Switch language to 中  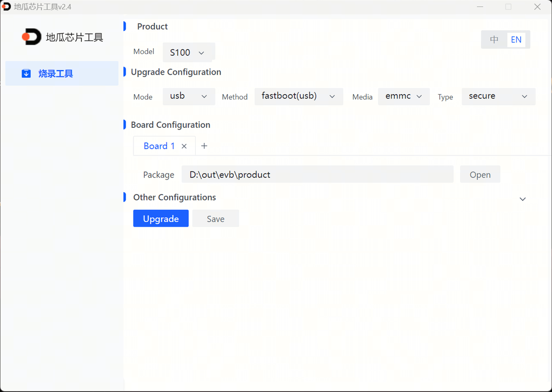494,40
